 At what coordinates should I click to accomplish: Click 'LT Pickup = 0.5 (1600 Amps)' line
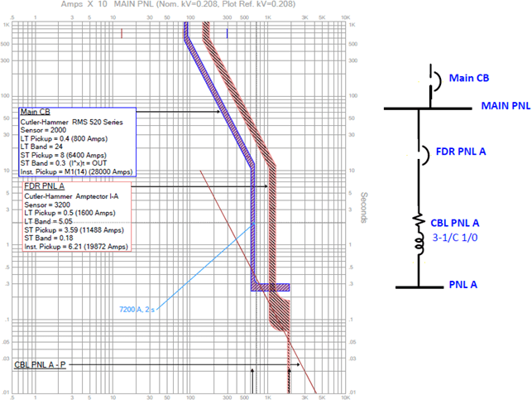click(x=69, y=213)
